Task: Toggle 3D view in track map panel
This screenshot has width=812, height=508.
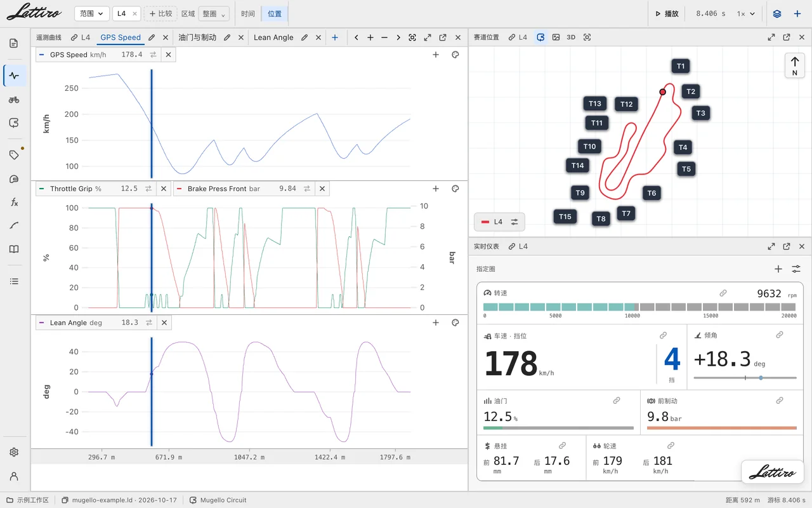Action: 571,37
